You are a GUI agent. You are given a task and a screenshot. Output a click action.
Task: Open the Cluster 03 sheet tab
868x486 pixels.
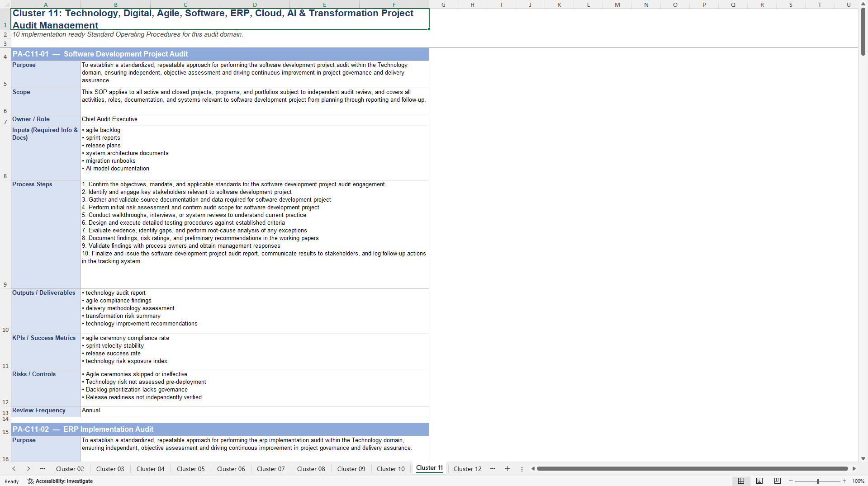(110, 469)
